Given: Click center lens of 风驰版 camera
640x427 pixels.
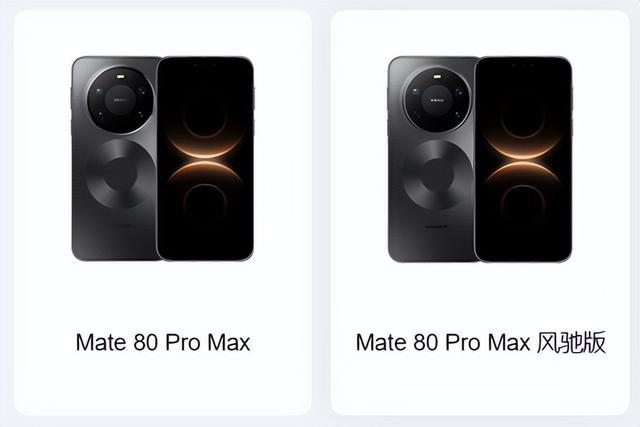Looking at the screenshot, I should (x=437, y=100).
